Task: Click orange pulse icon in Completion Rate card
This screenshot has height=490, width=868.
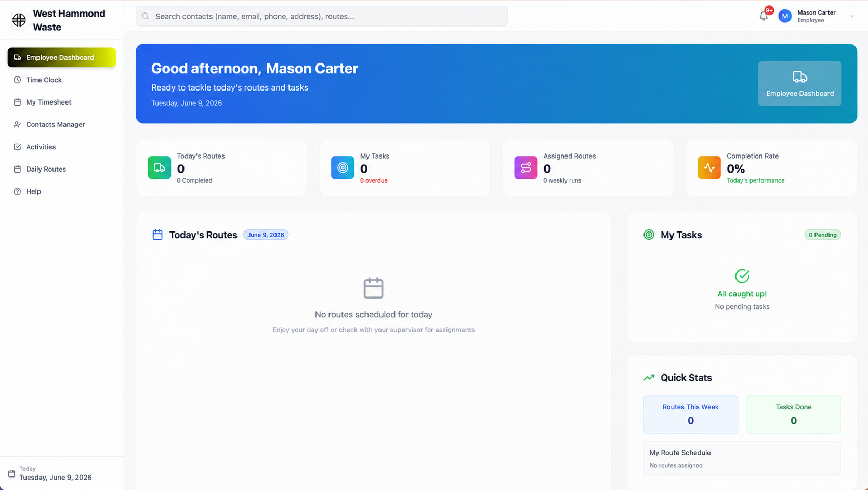Action: pyautogui.click(x=709, y=167)
